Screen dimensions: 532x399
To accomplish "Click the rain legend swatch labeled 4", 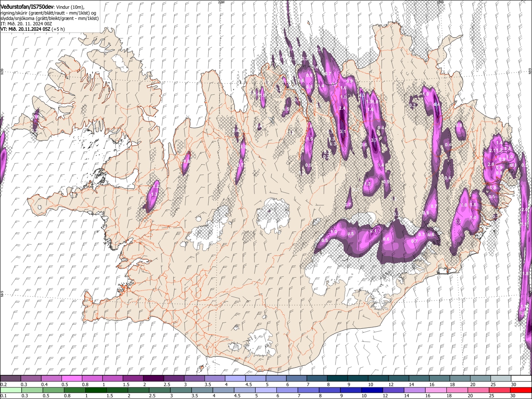I will click(x=223, y=390).
